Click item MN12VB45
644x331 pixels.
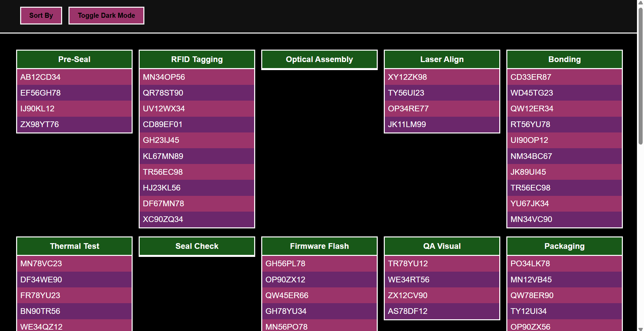[564, 280]
